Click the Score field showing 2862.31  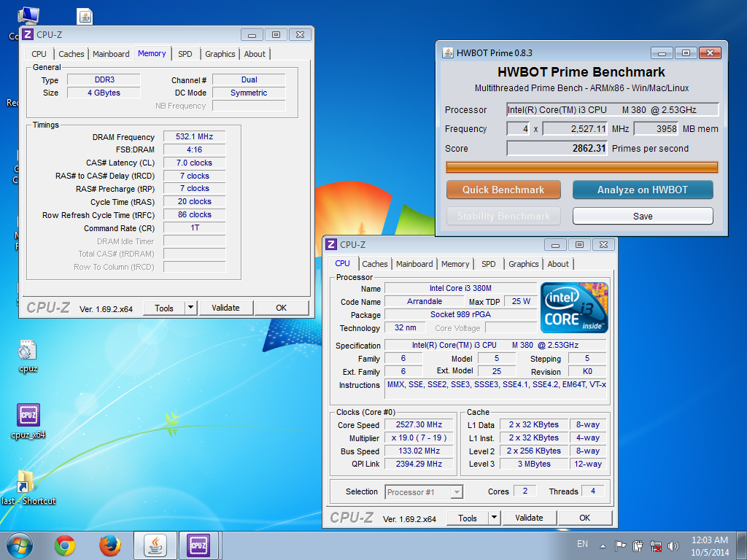coord(557,149)
